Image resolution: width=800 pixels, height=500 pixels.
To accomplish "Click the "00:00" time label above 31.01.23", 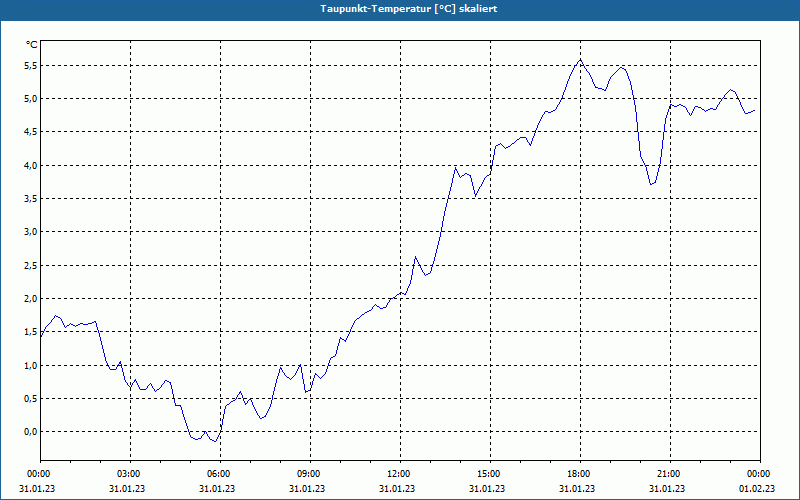I will [x=37, y=474].
